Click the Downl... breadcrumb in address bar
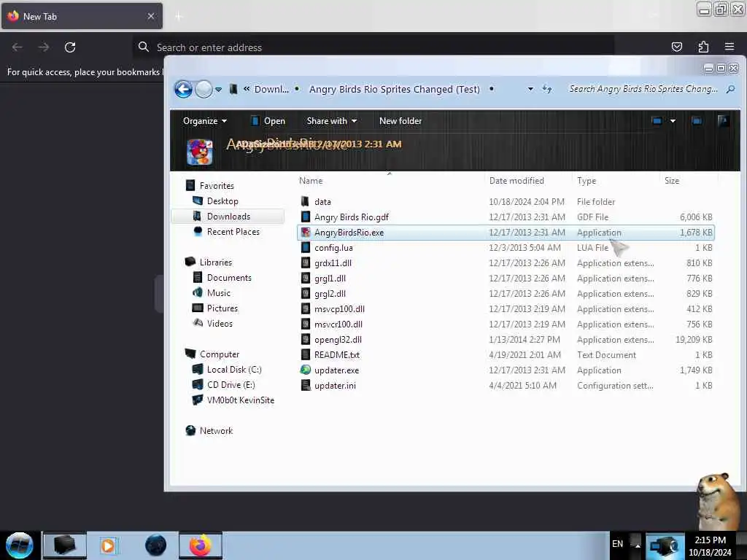The height and width of the screenshot is (560, 747). [x=271, y=89]
